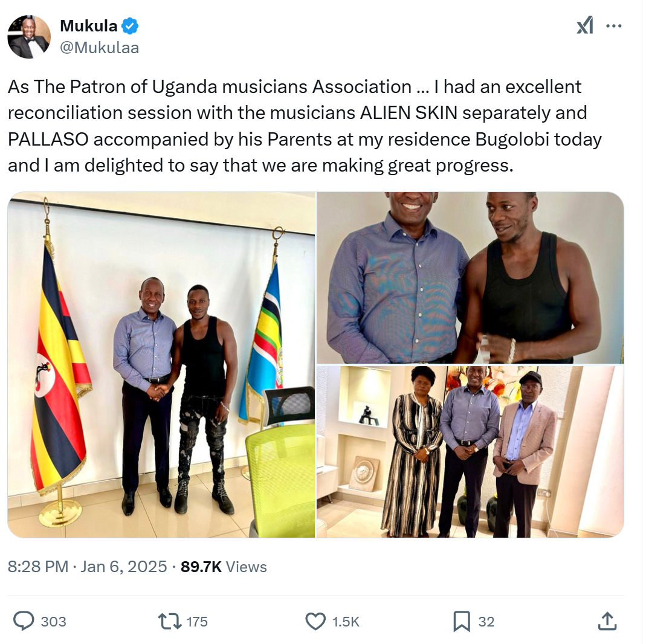Like the post with heart icon

(315, 622)
